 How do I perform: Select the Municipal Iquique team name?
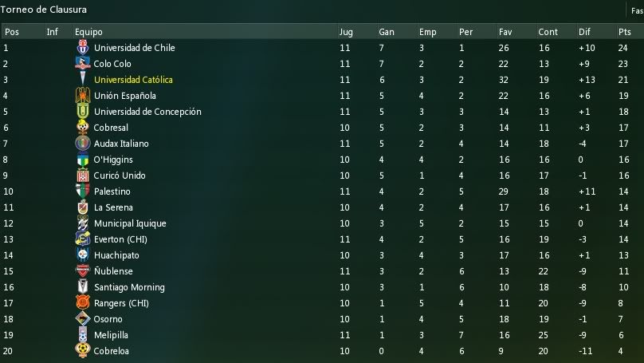pos(130,223)
